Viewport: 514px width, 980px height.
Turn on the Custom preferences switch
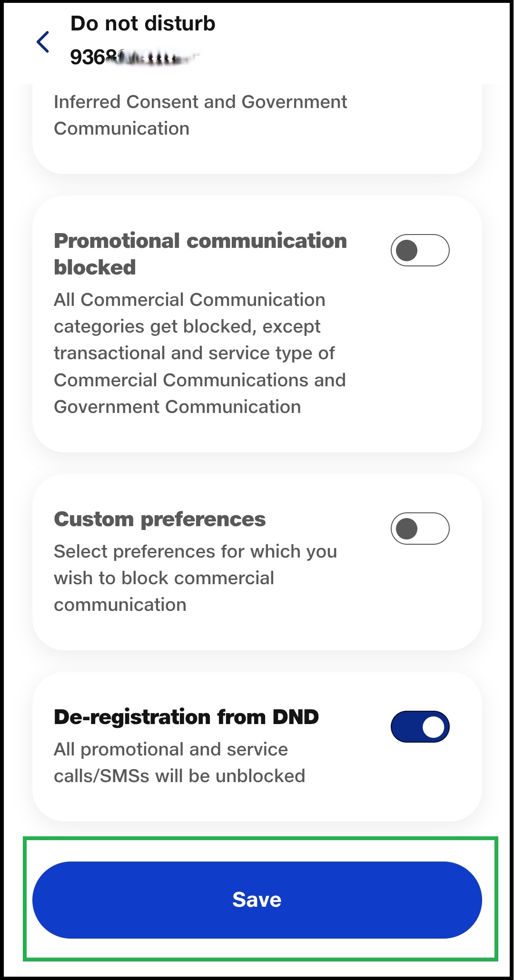420,529
